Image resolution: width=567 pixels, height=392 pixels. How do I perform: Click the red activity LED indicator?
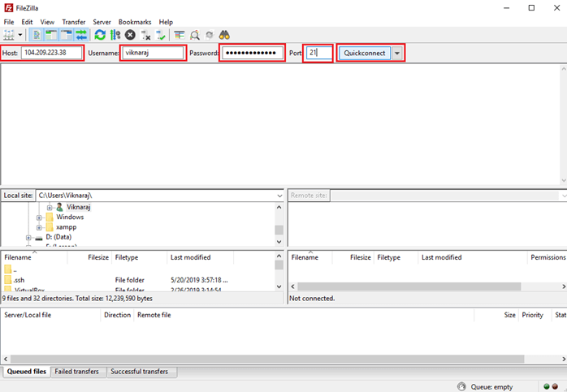click(555, 386)
